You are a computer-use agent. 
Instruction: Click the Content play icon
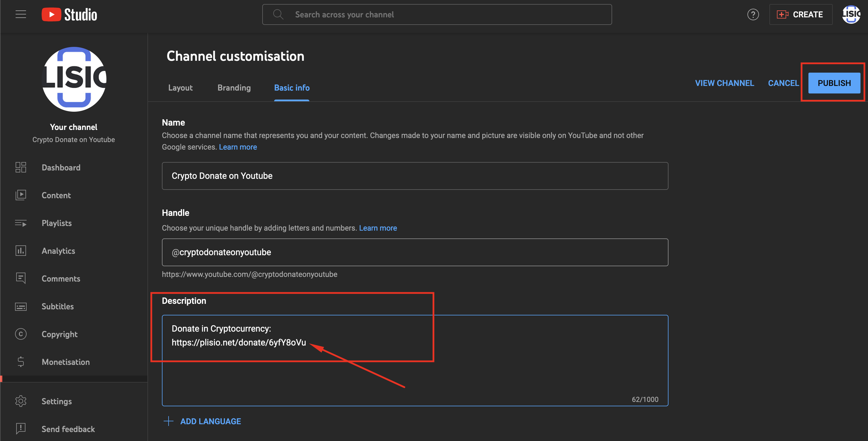click(x=21, y=195)
